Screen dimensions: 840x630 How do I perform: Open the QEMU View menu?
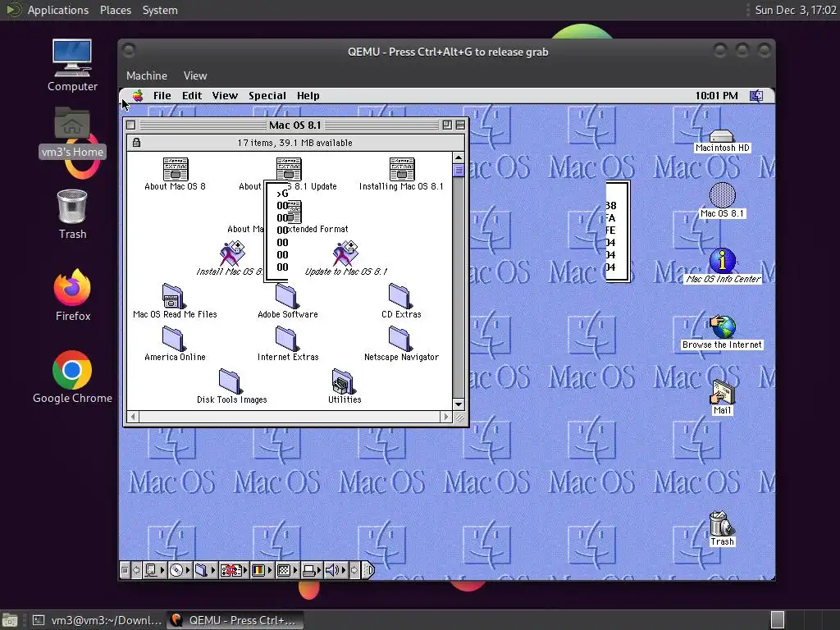tap(195, 75)
